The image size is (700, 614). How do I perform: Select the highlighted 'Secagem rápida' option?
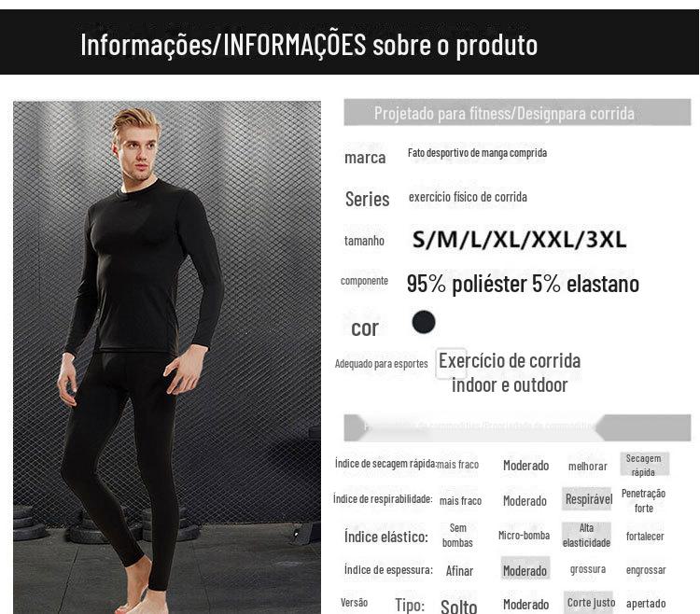[644, 465]
